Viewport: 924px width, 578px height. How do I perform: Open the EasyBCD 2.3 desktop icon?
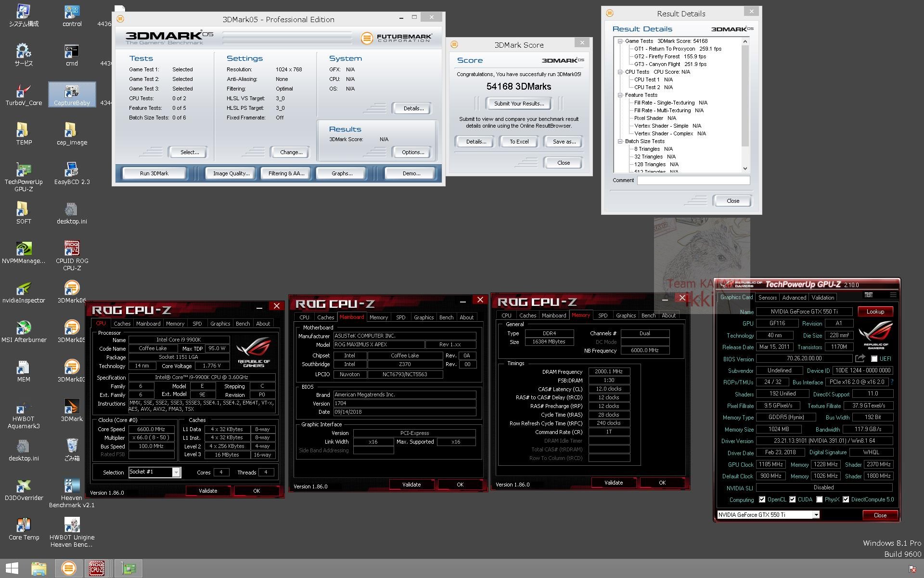[x=72, y=173]
